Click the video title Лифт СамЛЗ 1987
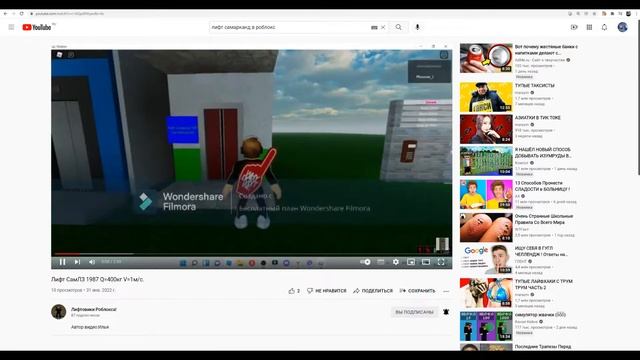This screenshot has height=360, width=640. click(98, 280)
